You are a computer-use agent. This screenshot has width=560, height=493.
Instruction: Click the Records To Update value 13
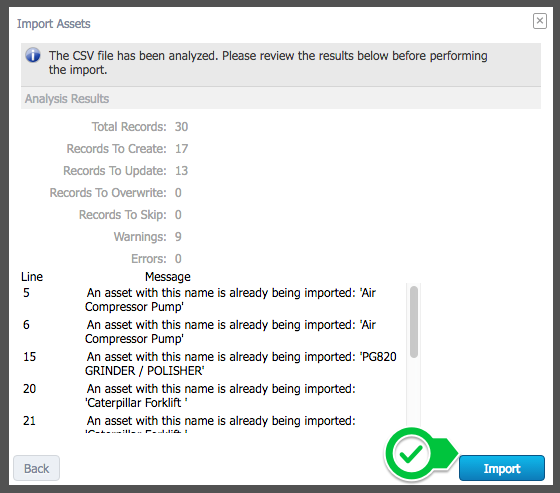click(181, 171)
